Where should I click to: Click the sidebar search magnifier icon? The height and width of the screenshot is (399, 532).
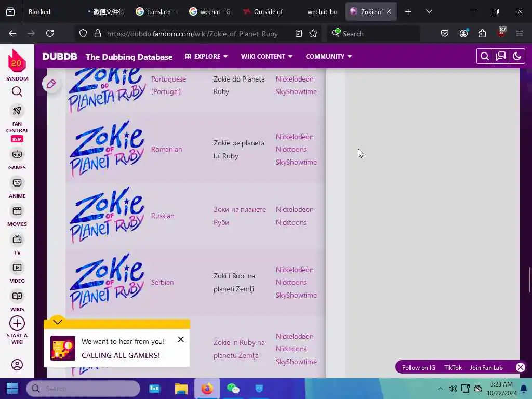click(17, 91)
